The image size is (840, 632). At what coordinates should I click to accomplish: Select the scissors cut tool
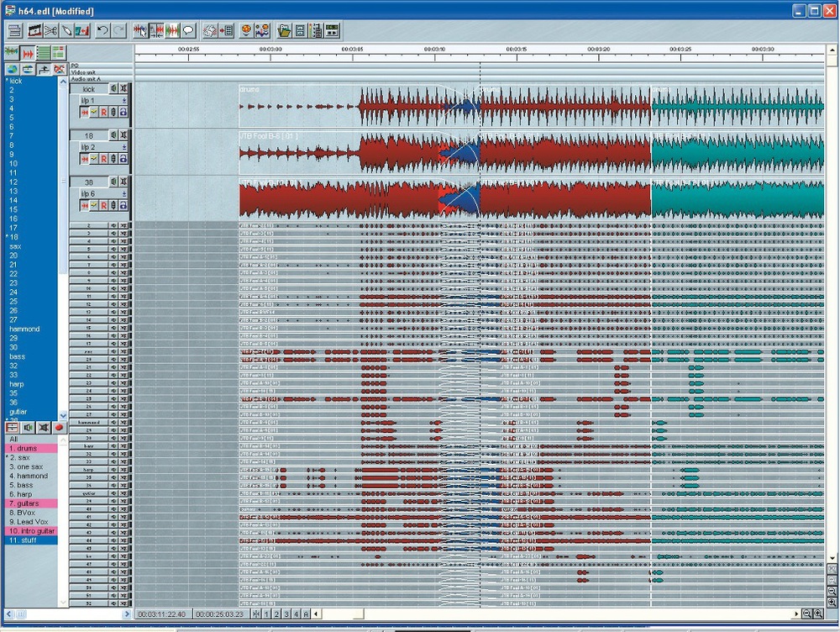coord(51,31)
